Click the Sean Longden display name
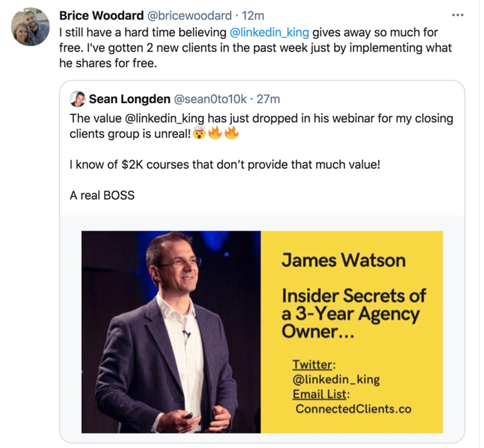 tap(129, 99)
